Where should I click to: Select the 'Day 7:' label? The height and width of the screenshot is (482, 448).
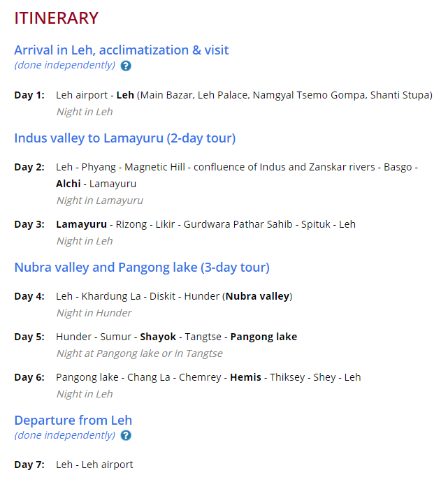pos(29,465)
